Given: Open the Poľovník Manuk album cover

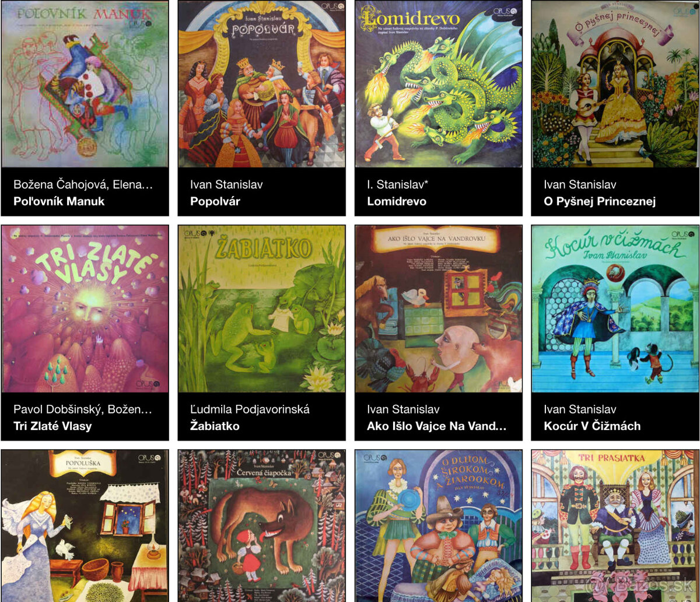Looking at the screenshot, I should point(85,84).
